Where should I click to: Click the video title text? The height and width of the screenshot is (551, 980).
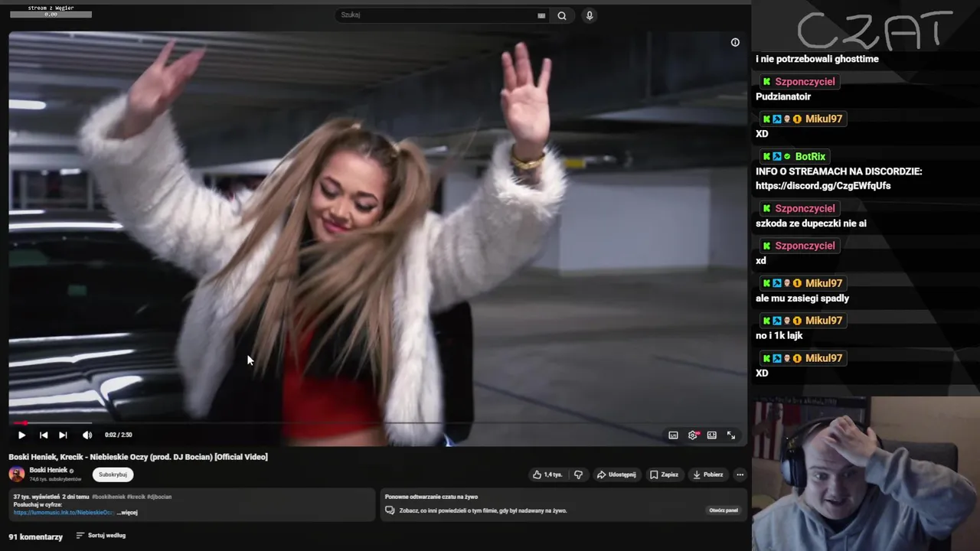coord(138,457)
